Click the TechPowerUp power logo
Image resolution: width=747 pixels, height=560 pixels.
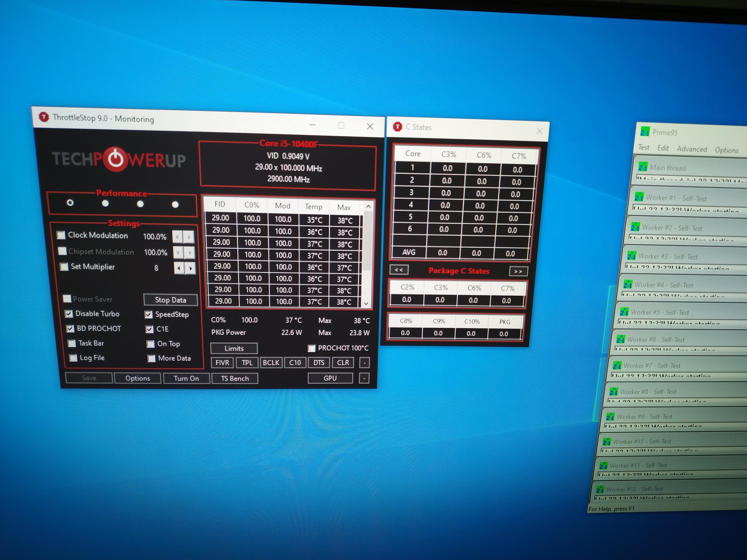click(x=115, y=159)
